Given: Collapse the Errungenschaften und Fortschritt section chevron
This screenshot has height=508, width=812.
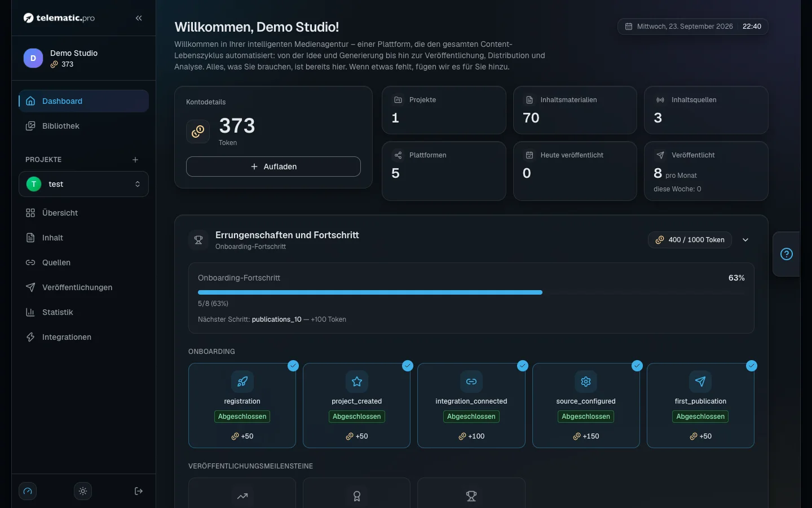Looking at the screenshot, I should click(745, 240).
